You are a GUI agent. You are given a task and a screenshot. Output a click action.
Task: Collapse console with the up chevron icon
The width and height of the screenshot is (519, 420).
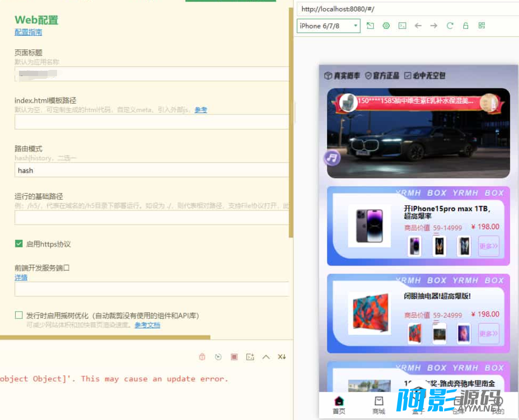point(266,357)
